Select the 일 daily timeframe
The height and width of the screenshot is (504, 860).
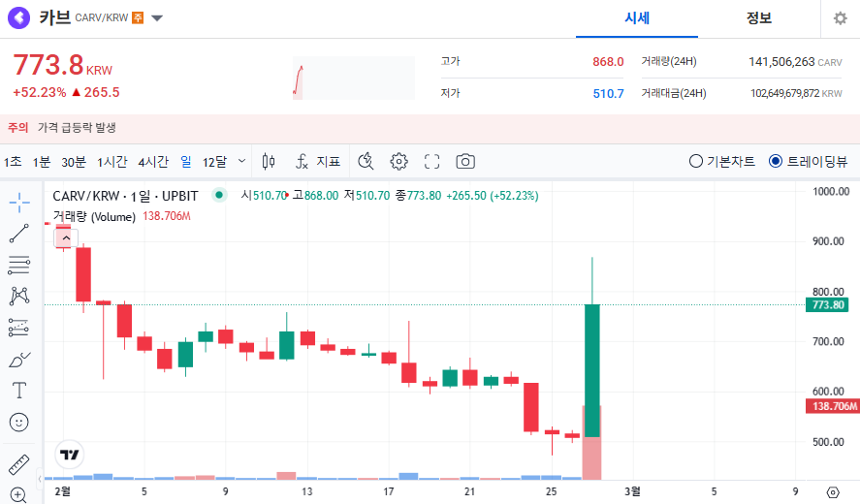186,162
